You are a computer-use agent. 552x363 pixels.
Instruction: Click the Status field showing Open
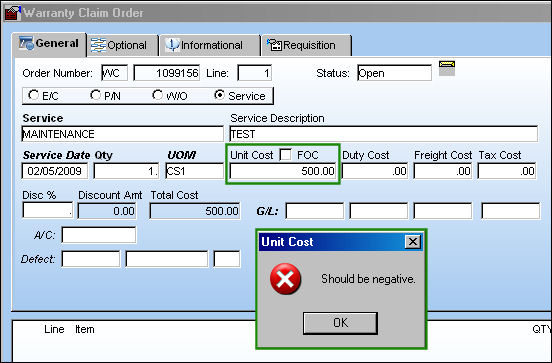[x=394, y=73]
